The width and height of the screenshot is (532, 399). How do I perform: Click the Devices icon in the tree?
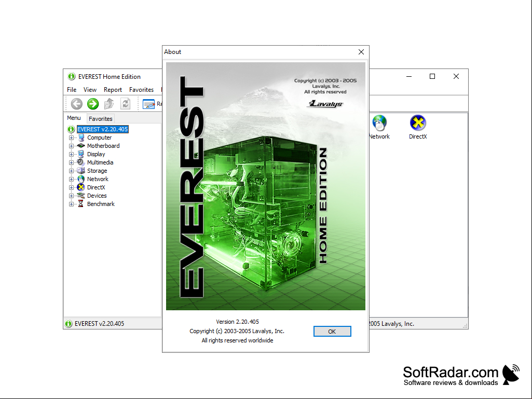[81, 196]
